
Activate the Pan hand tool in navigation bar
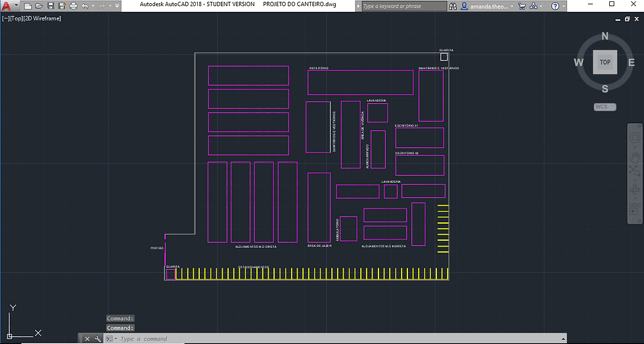635,157
